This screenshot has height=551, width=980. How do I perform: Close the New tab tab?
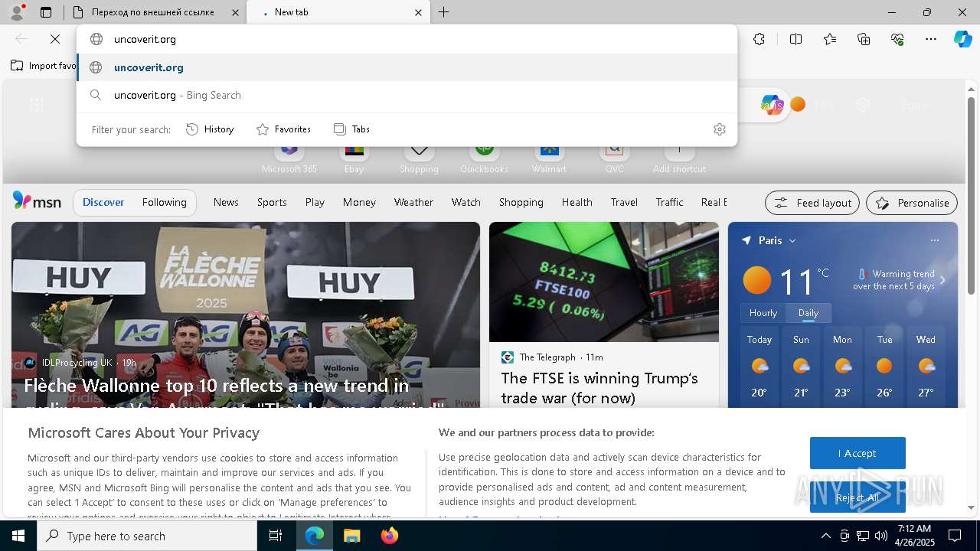(x=418, y=12)
